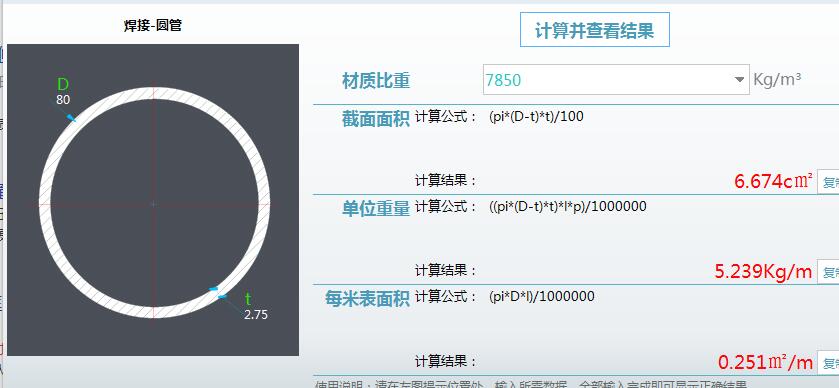This screenshot has height=388, width=839.
Task: Edit the t thickness value 2.75
Action: coord(256,315)
